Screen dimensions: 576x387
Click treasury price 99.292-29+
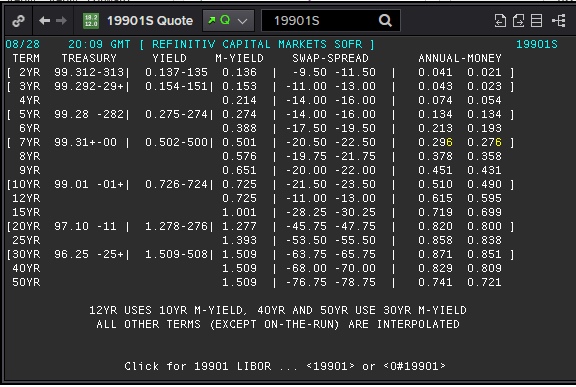[x=89, y=86]
